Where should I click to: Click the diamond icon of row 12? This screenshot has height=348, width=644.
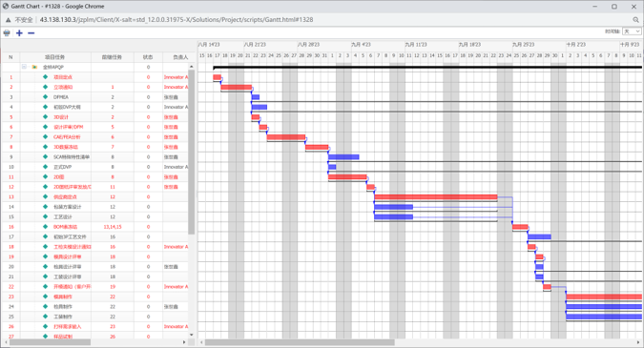[45, 187]
